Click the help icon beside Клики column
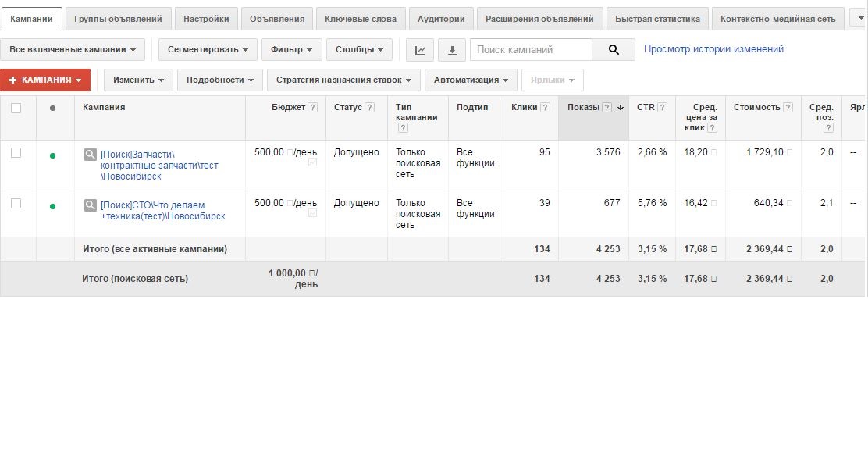 (x=545, y=108)
